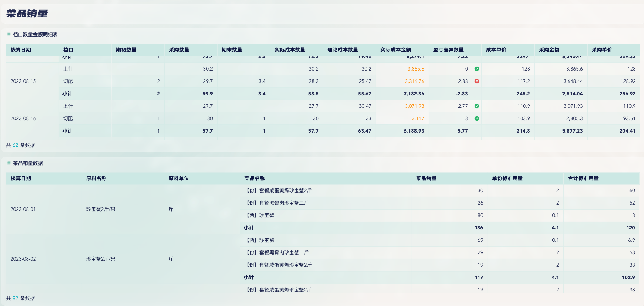Open the orange 3,117 cost amount
Viewport: 644px width, 306px height.
[x=418, y=118]
